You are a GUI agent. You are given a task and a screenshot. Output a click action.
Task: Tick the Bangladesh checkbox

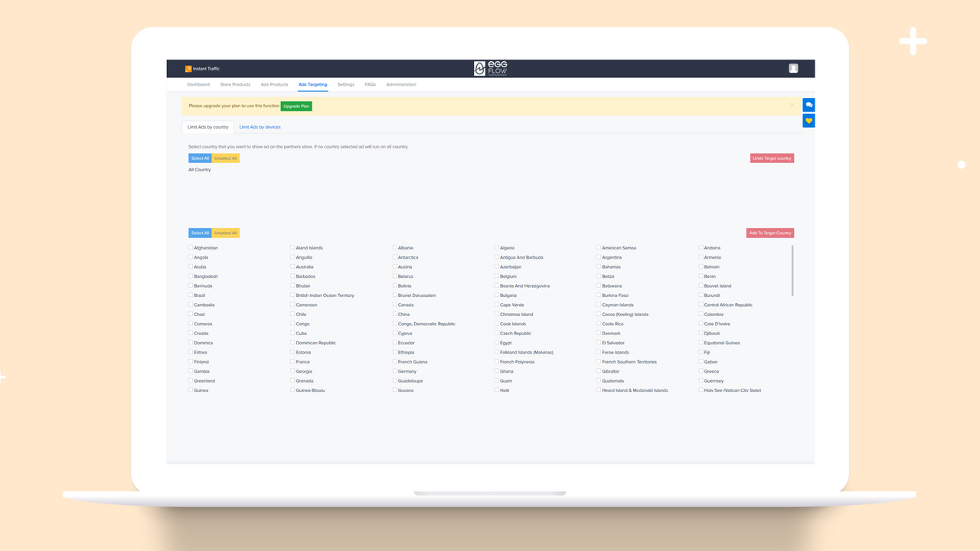pos(191,276)
